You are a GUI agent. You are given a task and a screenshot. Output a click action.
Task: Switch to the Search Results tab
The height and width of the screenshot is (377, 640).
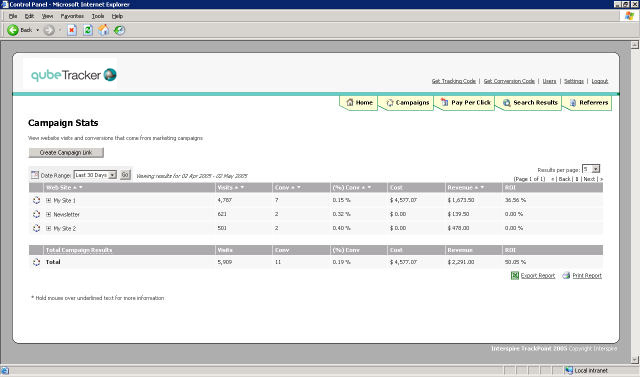(x=529, y=103)
